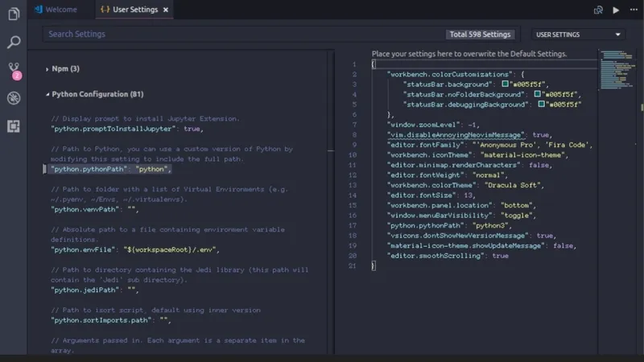This screenshot has height=362, width=644.
Task: Close the User Settings tab
Action: click(166, 10)
